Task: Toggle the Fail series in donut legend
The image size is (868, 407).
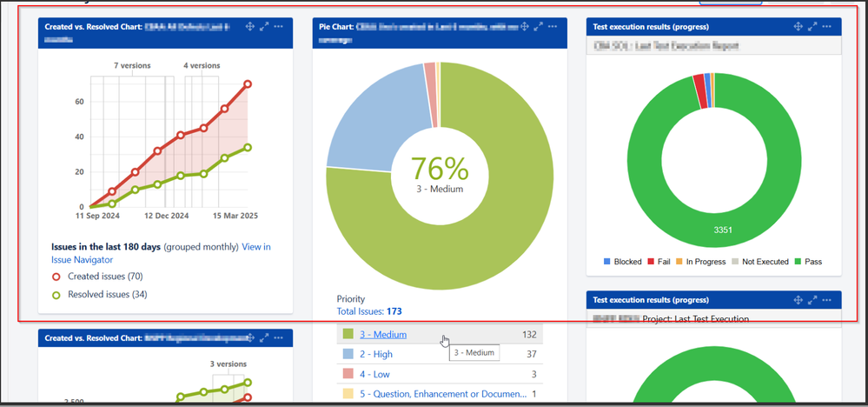Action: [x=662, y=262]
